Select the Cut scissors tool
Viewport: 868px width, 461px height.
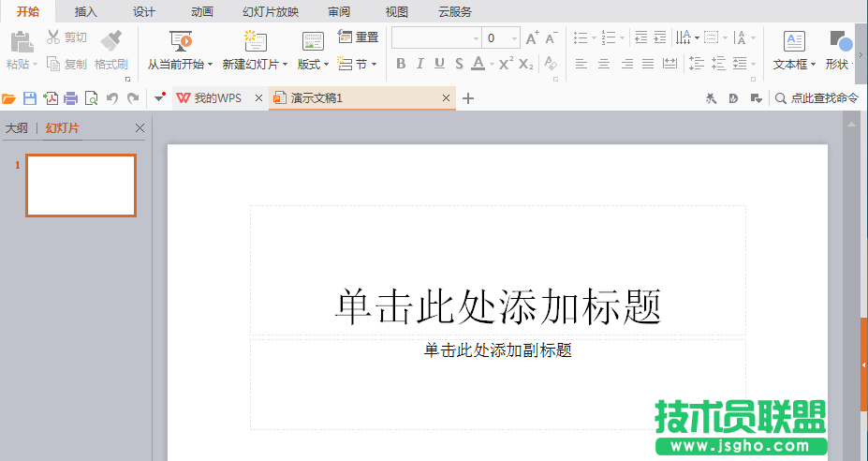[x=53, y=37]
